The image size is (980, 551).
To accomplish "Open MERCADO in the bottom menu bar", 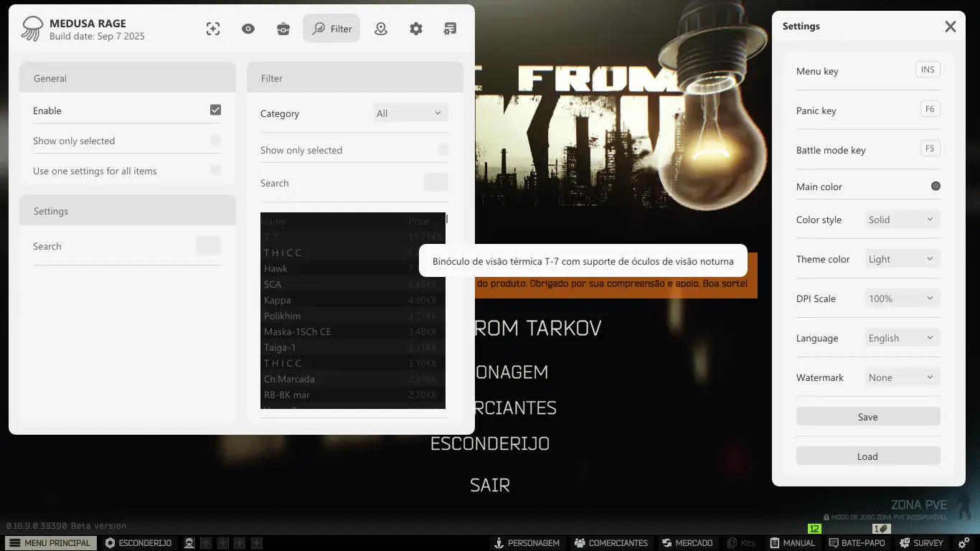I will pos(687,543).
